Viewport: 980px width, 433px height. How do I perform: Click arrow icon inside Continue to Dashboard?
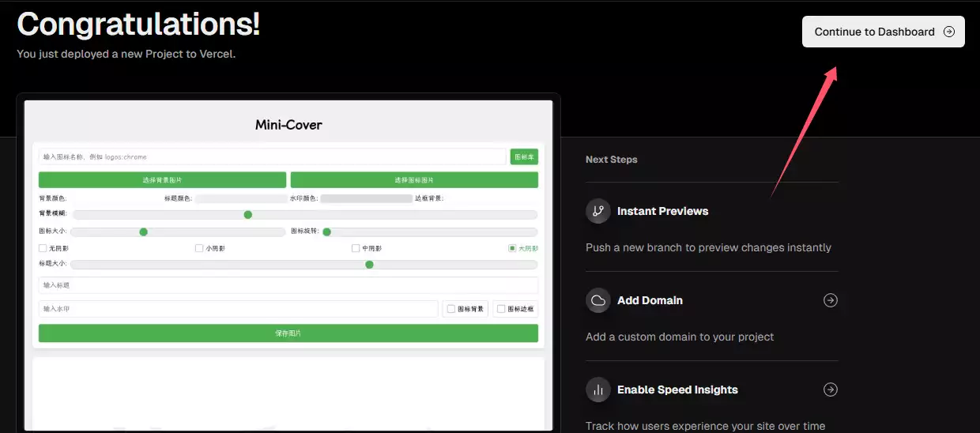[948, 32]
